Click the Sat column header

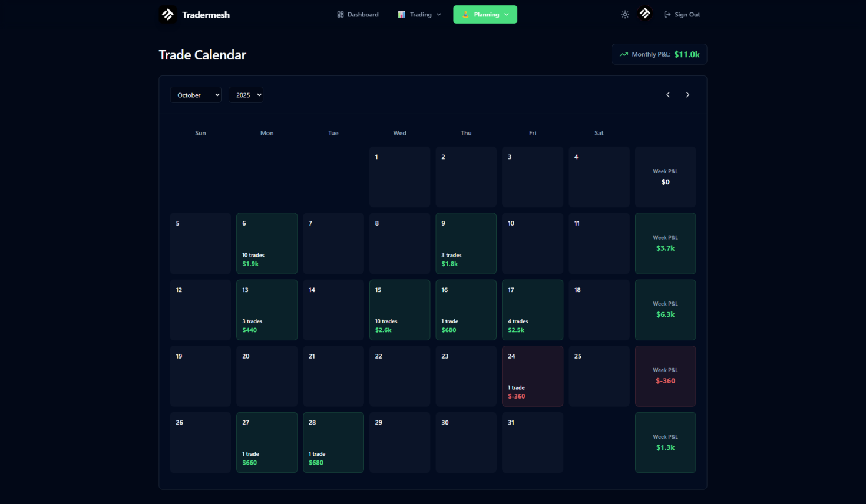tap(599, 133)
